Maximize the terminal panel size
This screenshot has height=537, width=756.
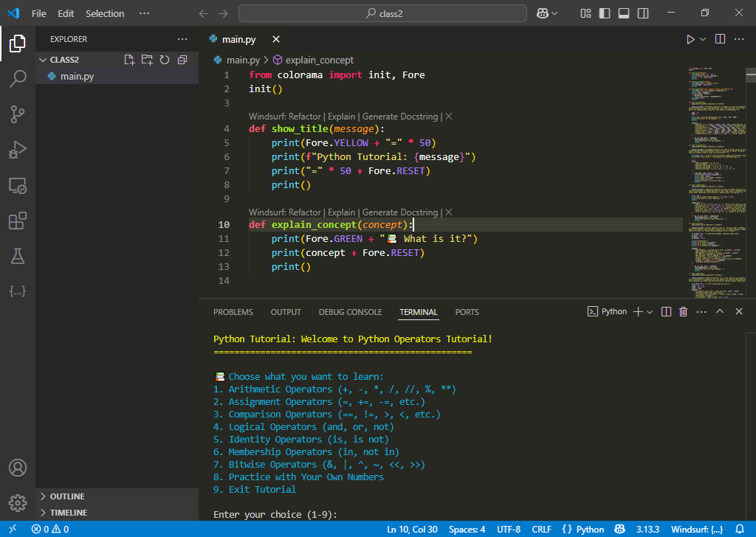(720, 311)
